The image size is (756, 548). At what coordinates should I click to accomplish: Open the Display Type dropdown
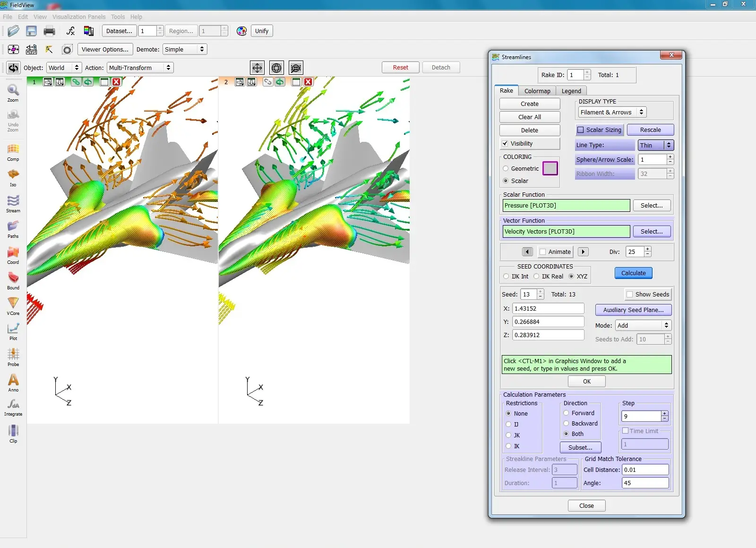612,112
